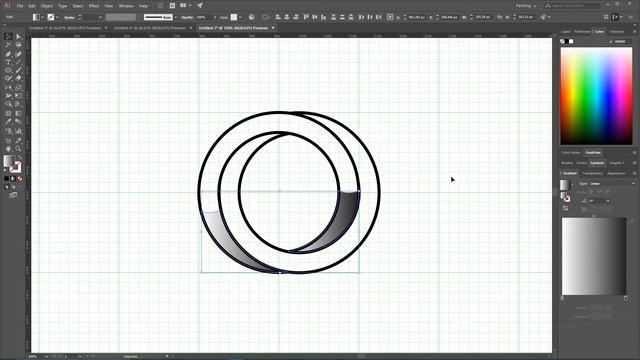Set toolbox paint mode to Gradient
This screenshot has height=360, width=640.
[x=13, y=178]
